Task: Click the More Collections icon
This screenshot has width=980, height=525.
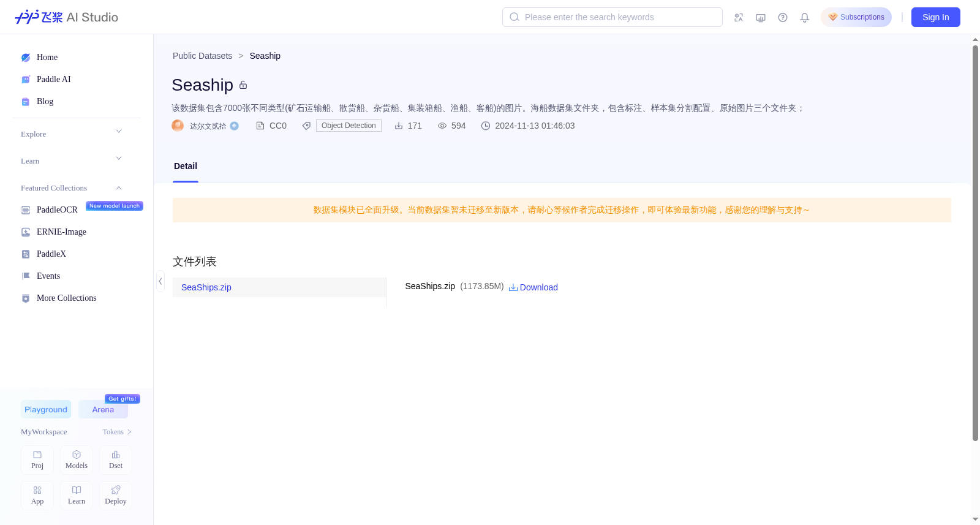Action: pos(26,298)
